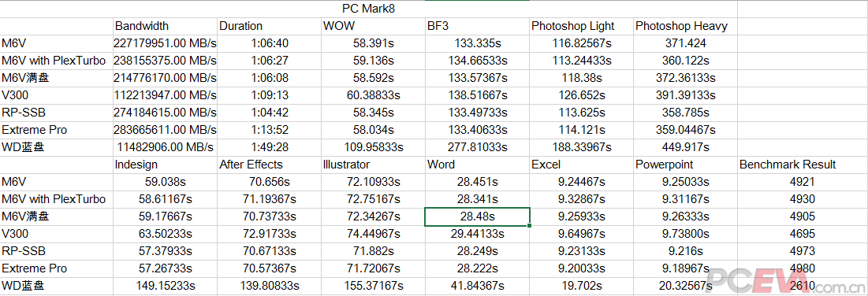Image resolution: width=868 pixels, height=296 pixels.
Task: Select the Powerpoint value 9.73800s
Action: click(685, 234)
